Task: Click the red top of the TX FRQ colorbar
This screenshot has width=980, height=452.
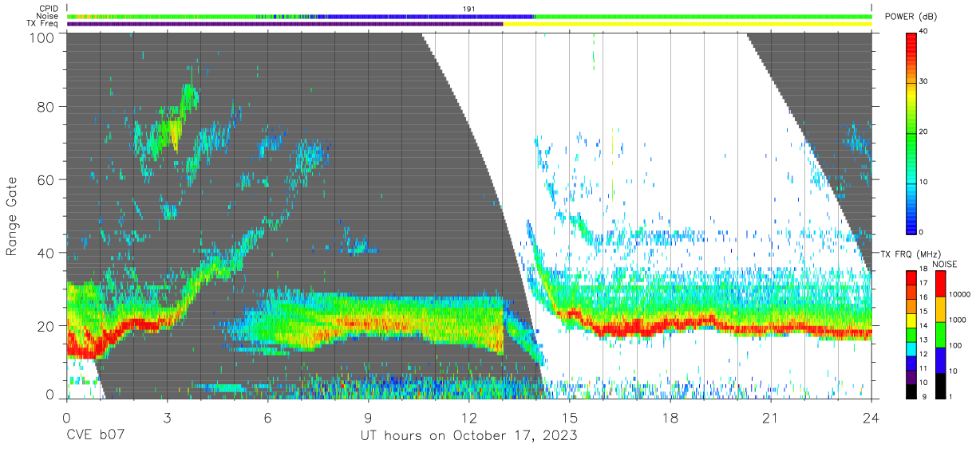Action: pyautogui.click(x=912, y=277)
